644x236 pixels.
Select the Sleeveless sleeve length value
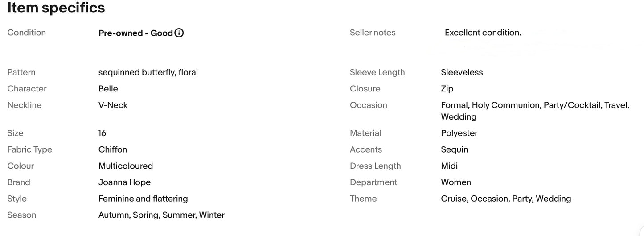(462, 72)
